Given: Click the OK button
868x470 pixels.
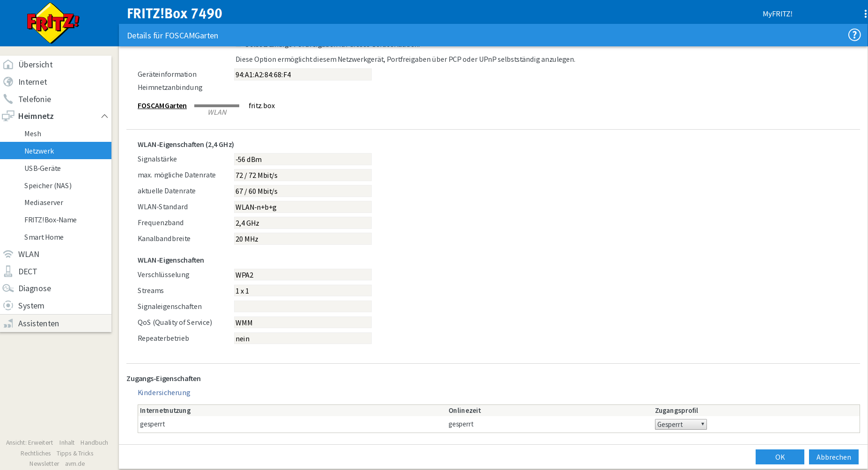Looking at the screenshot, I should click(780, 457).
